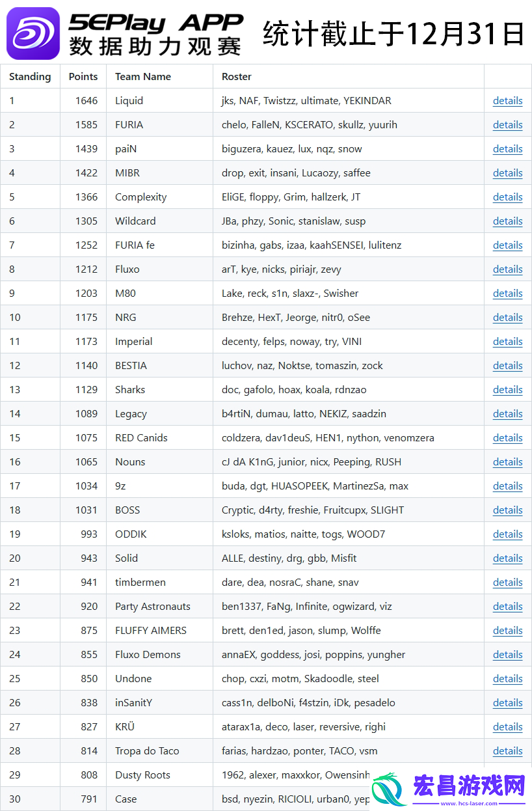The image size is (532, 811).
Task: Select the RED Canids team name cell
Action: (160, 438)
